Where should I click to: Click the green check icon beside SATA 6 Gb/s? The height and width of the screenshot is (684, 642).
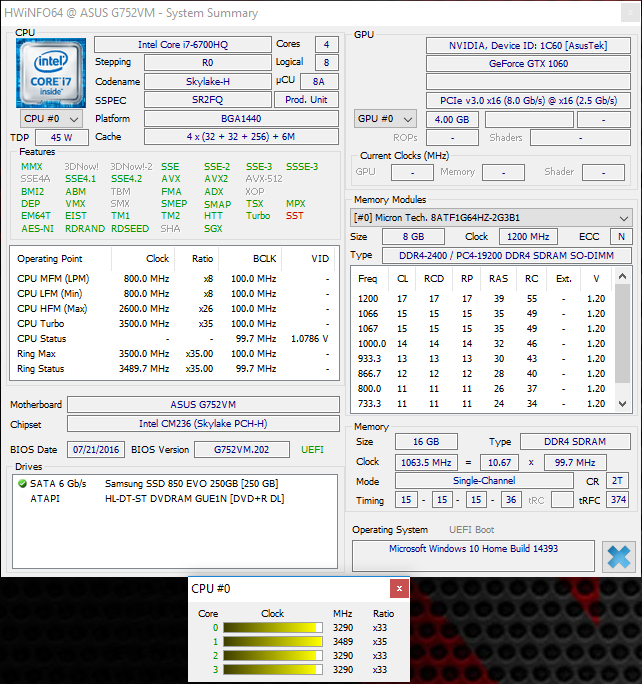pyautogui.click(x=22, y=484)
